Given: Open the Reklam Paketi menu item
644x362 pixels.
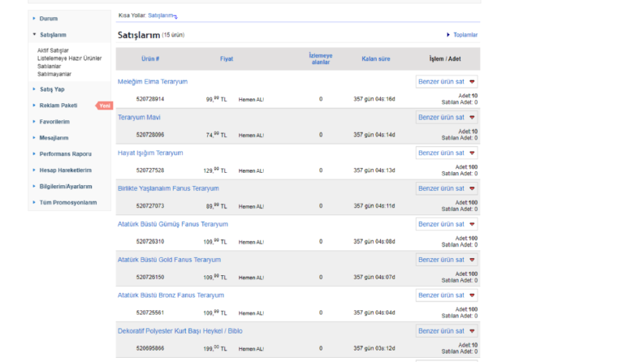Looking at the screenshot, I should (x=58, y=106).
